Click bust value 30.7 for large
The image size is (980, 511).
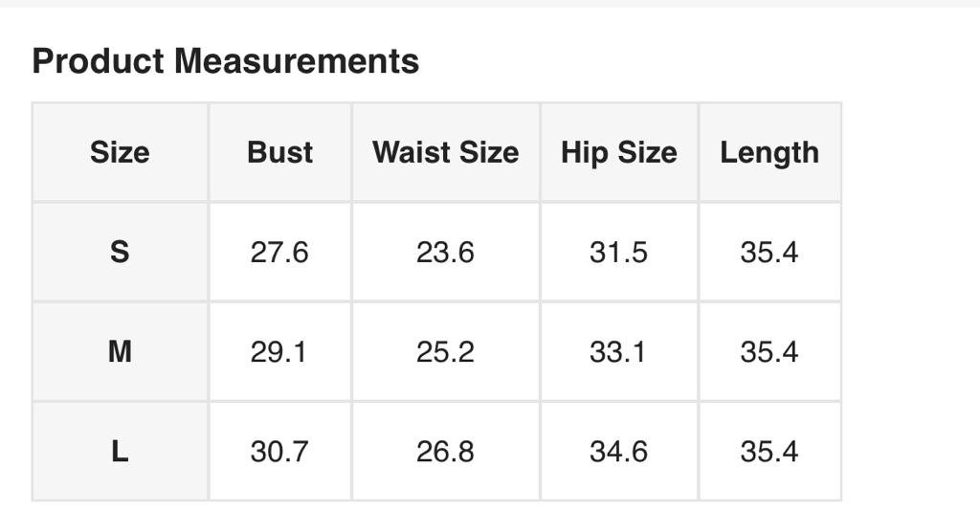[x=279, y=452]
